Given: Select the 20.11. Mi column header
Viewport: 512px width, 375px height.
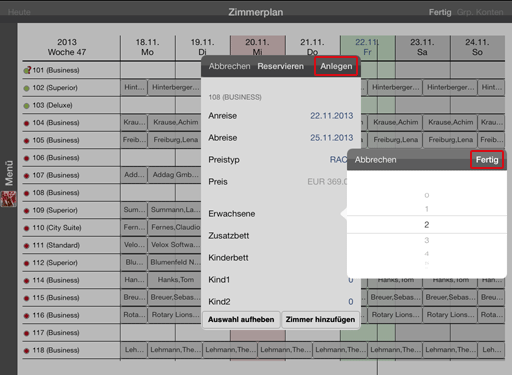Looking at the screenshot, I should [x=257, y=45].
